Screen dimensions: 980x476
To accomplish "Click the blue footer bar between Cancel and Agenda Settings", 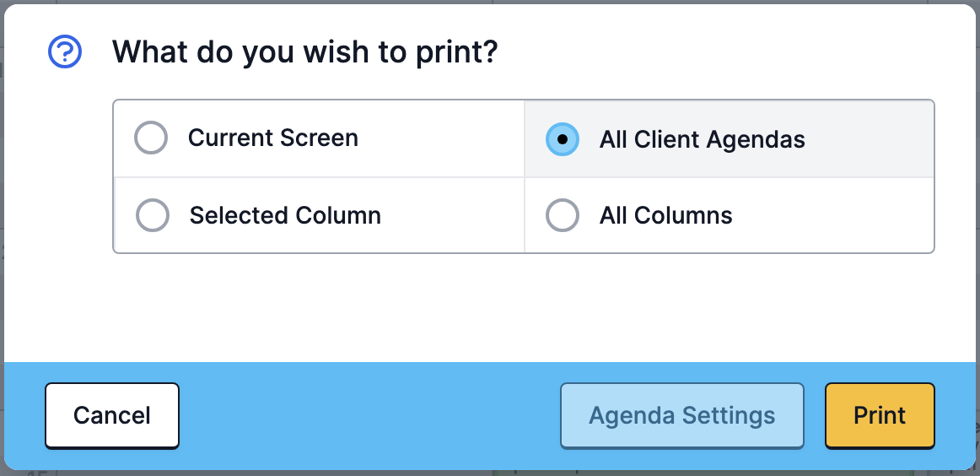I will tap(369, 415).
